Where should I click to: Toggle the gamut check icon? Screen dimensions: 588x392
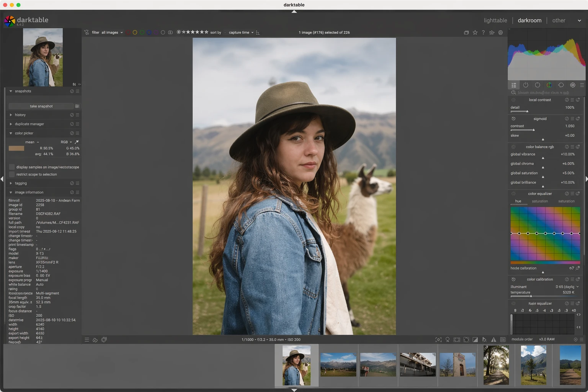point(493,340)
